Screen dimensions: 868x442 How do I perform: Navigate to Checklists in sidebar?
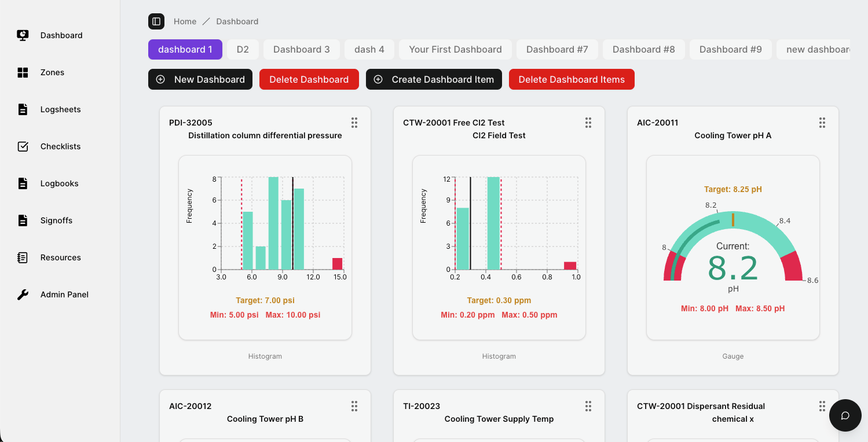click(x=61, y=146)
